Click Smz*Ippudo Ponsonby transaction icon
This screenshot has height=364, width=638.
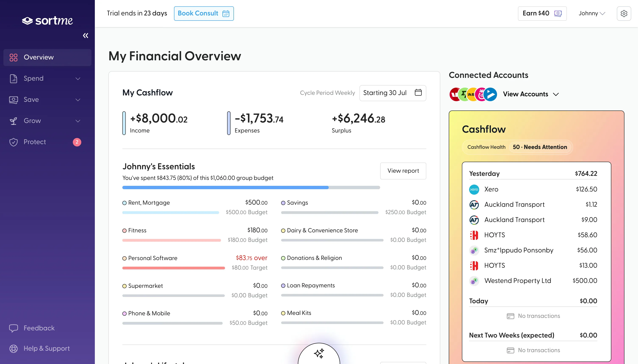click(474, 250)
